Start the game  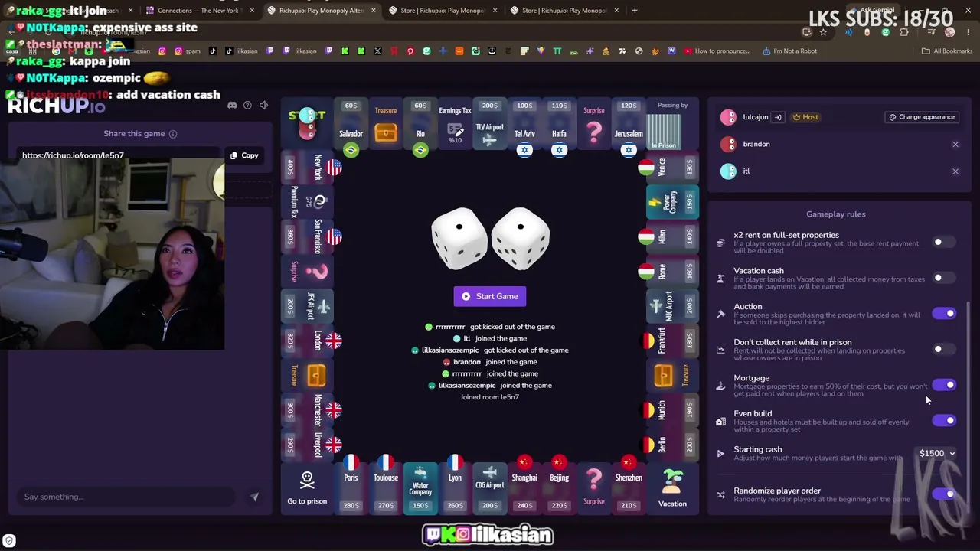point(490,296)
